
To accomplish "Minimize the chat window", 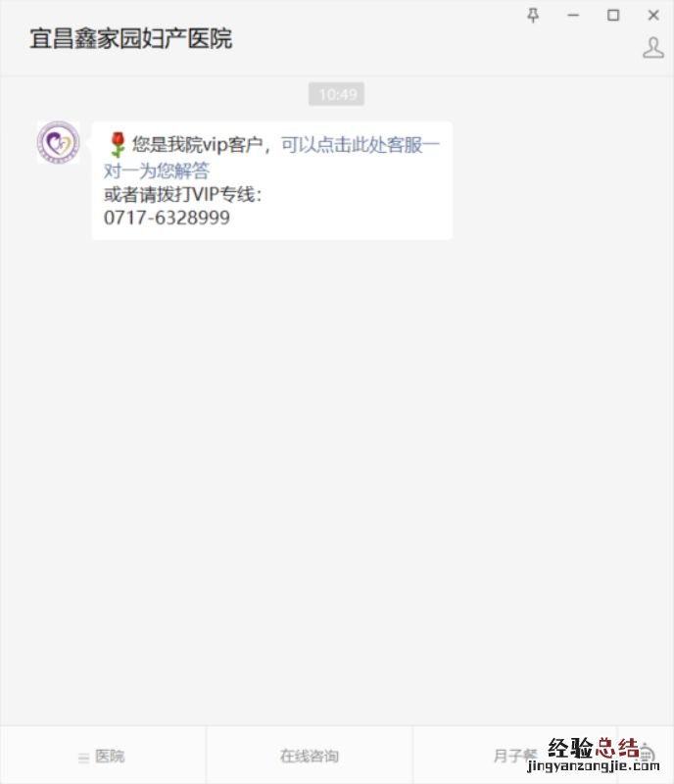I will 573,16.
